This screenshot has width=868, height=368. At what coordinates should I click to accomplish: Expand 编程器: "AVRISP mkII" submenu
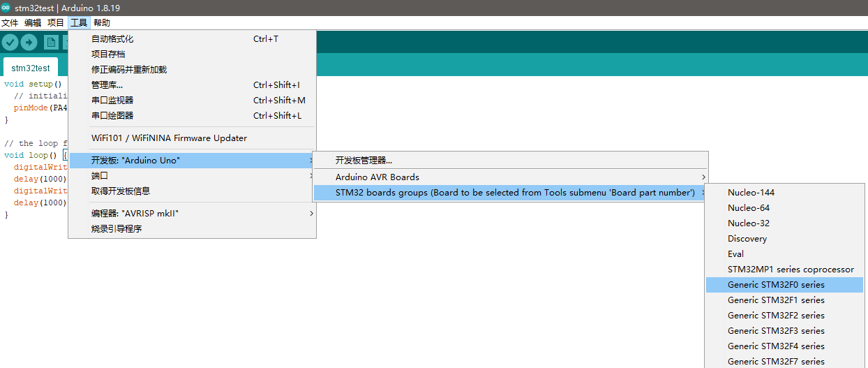(x=192, y=214)
